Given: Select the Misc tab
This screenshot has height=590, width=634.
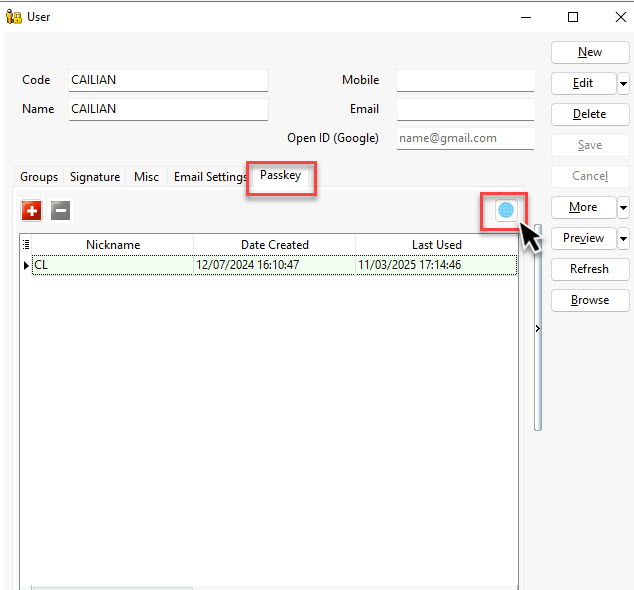Looking at the screenshot, I should point(146,177).
